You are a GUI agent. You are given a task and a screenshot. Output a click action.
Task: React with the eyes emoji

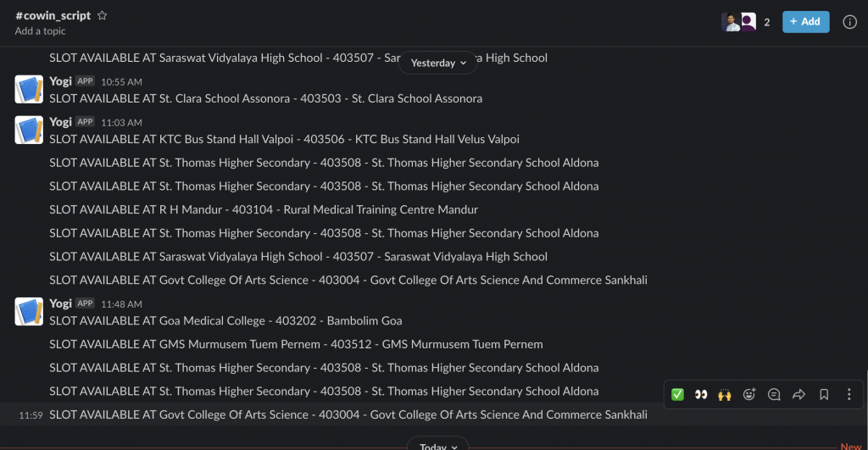[x=701, y=395]
